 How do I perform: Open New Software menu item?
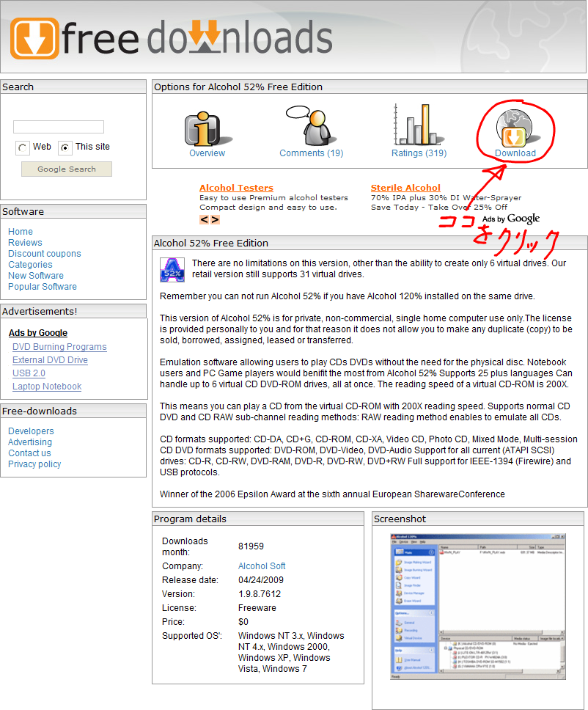tap(36, 275)
